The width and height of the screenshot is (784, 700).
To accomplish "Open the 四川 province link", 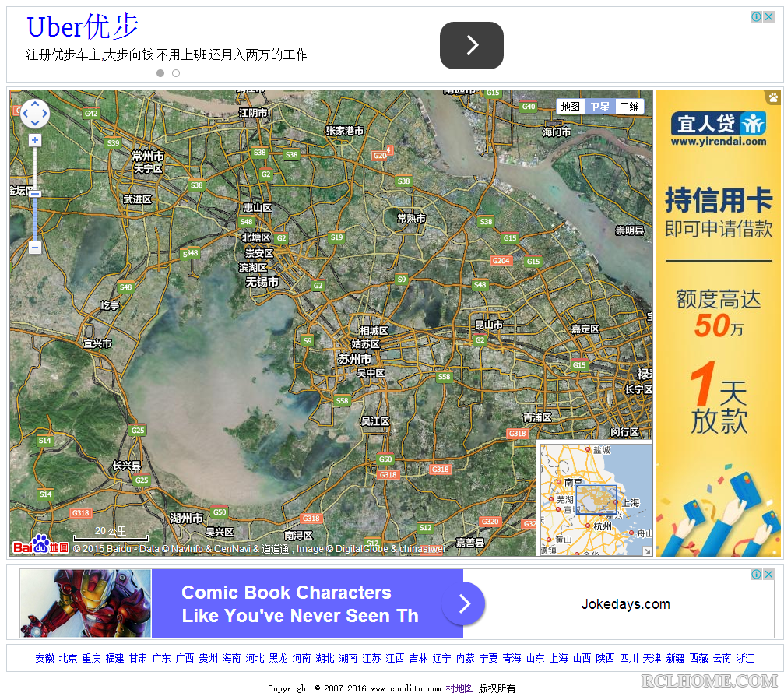I will point(628,658).
